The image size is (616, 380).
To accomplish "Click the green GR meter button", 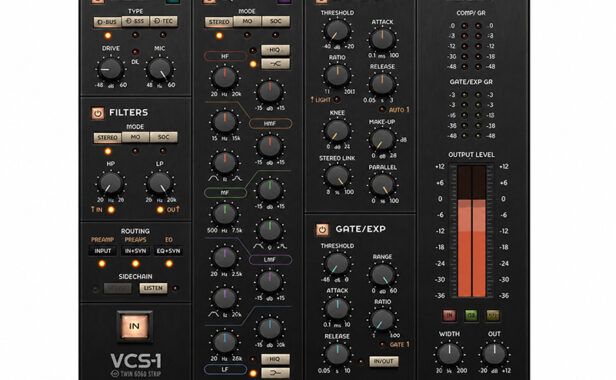I will tap(471, 315).
